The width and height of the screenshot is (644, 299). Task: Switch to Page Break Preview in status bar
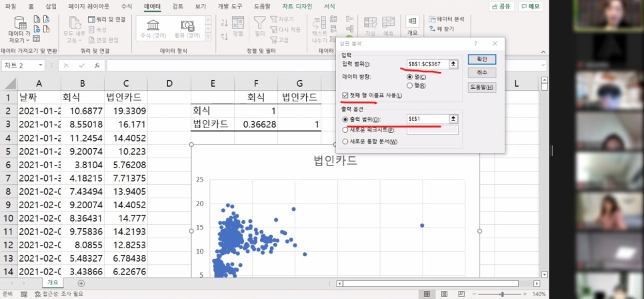click(461, 294)
